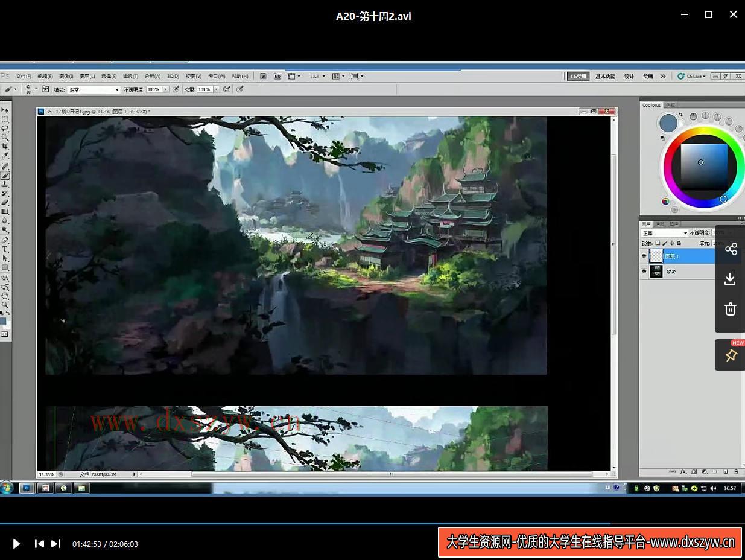The height and width of the screenshot is (560, 745).
Task: Click the trash icon on player overlay
Action: [x=730, y=309]
